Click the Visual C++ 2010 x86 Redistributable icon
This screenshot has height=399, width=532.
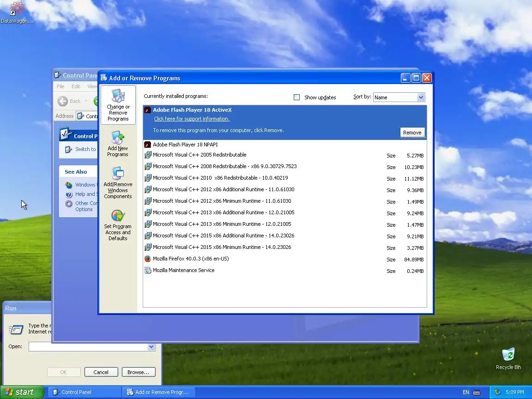pyautogui.click(x=148, y=178)
